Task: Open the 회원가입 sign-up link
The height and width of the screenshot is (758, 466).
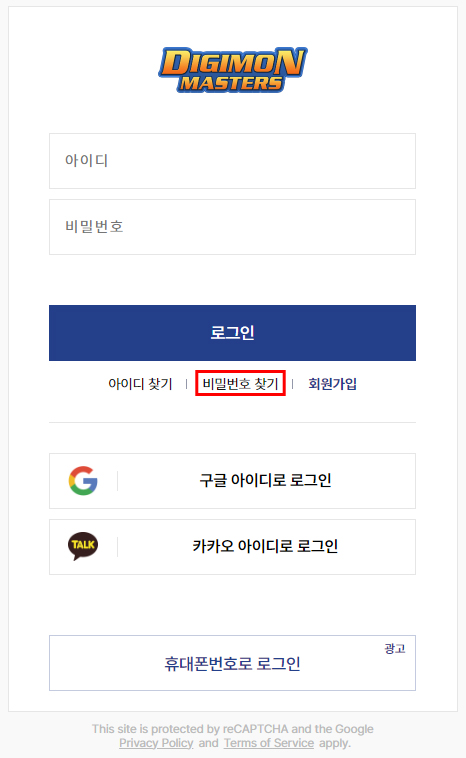Action: point(333,384)
